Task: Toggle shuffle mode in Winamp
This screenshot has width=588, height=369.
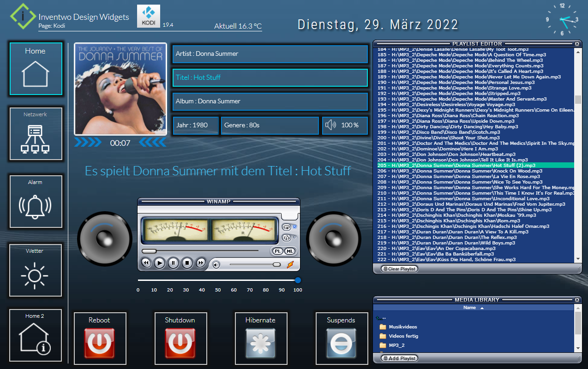Action: click(287, 238)
